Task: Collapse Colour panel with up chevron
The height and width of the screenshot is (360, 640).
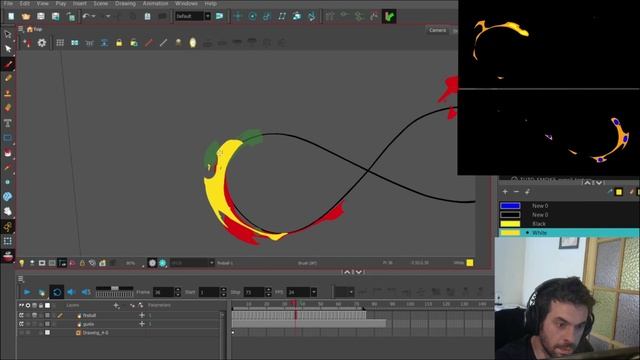Action: (x=587, y=183)
